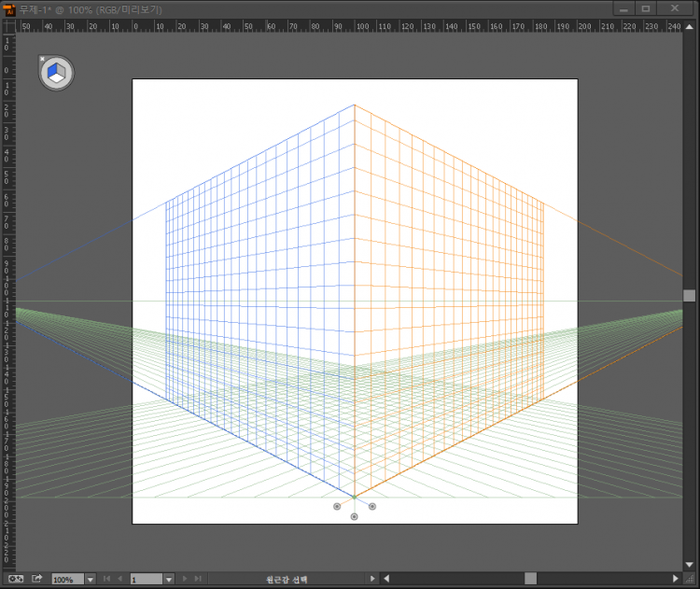Click the Illustrator document icon in title bar
Viewport: 700px width, 589px height.
pyautogui.click(x=10, y=8)
